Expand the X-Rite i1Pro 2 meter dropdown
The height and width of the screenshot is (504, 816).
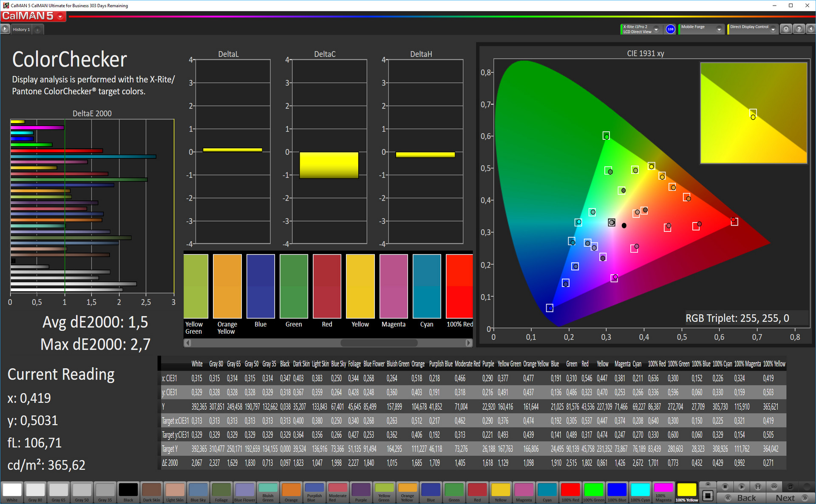click(656, 29)
